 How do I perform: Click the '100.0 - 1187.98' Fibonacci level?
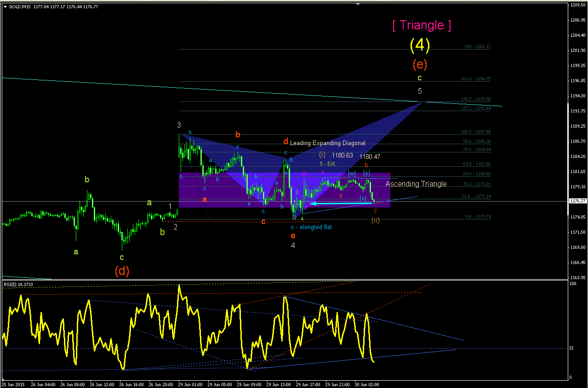(475, 132)
